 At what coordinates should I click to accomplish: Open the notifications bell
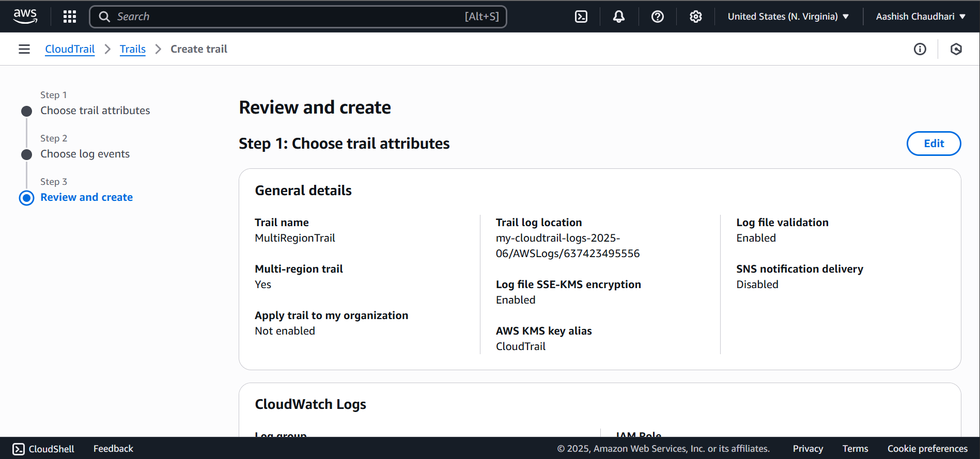coord(619,17)
